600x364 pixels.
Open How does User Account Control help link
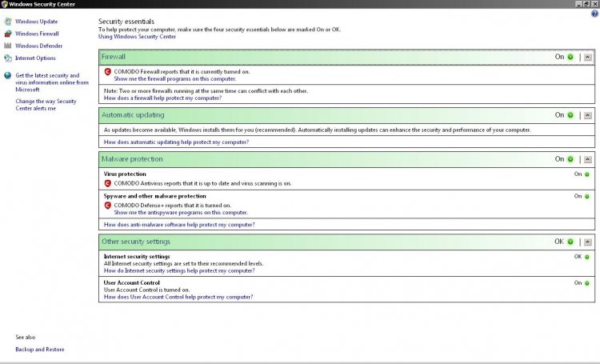point(178,297)
